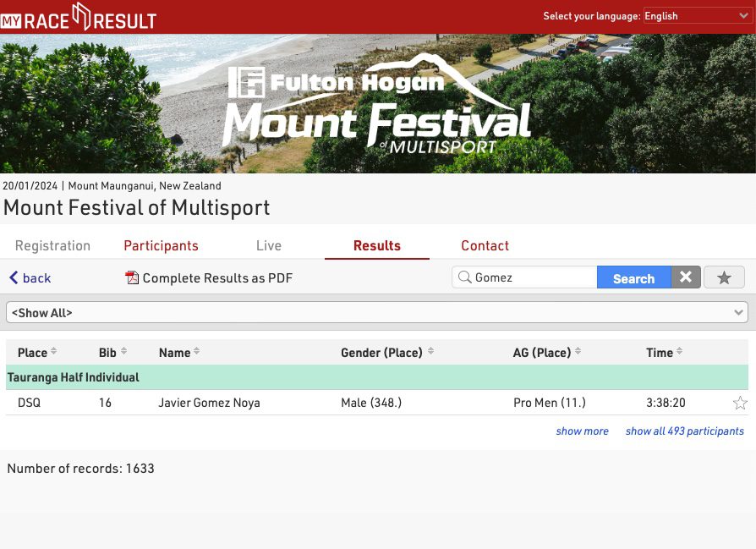The image size is (756, 549).
Task: Switch to the Registration tab
Action: pyautogui.click(x=52, y=245)
